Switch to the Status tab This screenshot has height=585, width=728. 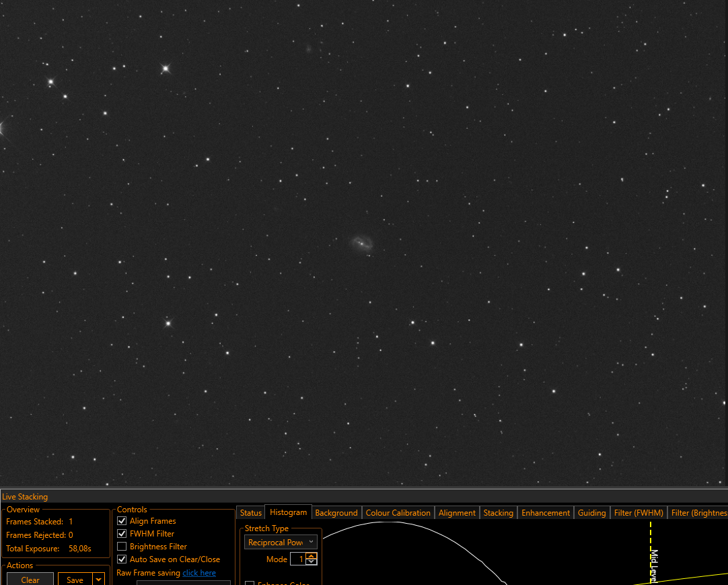point(251,512)
